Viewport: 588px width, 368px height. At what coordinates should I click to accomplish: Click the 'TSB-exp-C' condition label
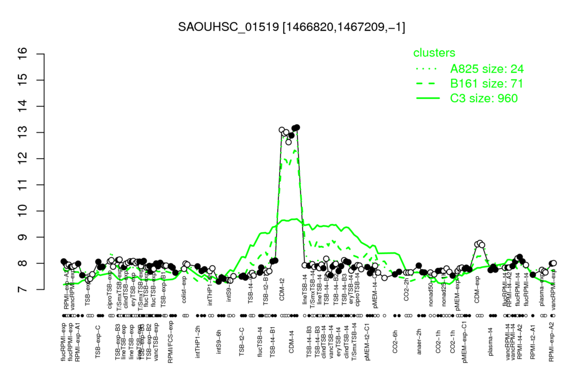(x=98, y=342)
